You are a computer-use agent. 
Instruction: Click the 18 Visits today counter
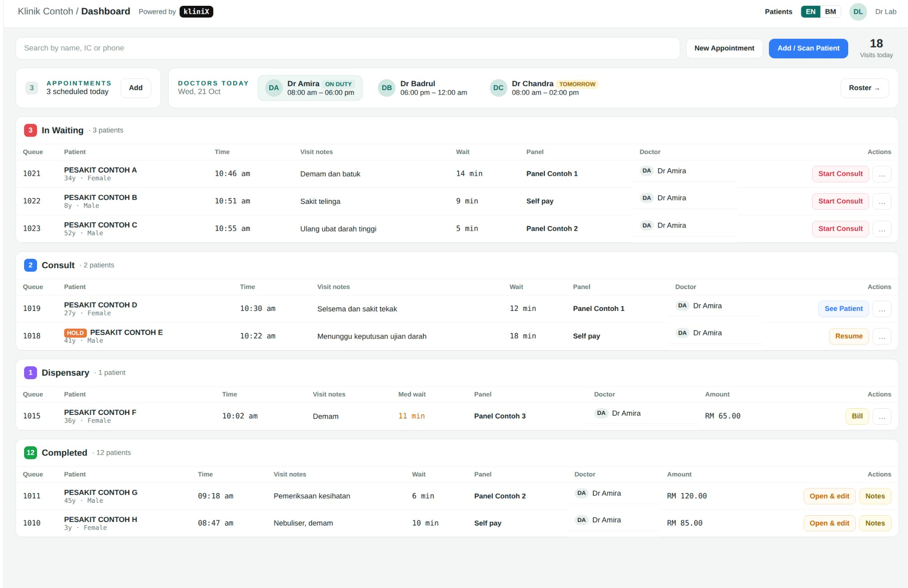876,48
